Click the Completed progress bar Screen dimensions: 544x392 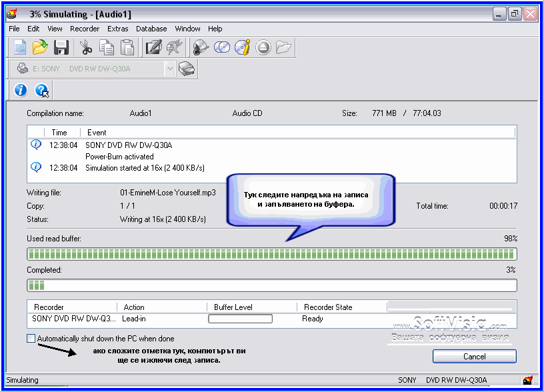pyautogui.click(x=272, y=285)
